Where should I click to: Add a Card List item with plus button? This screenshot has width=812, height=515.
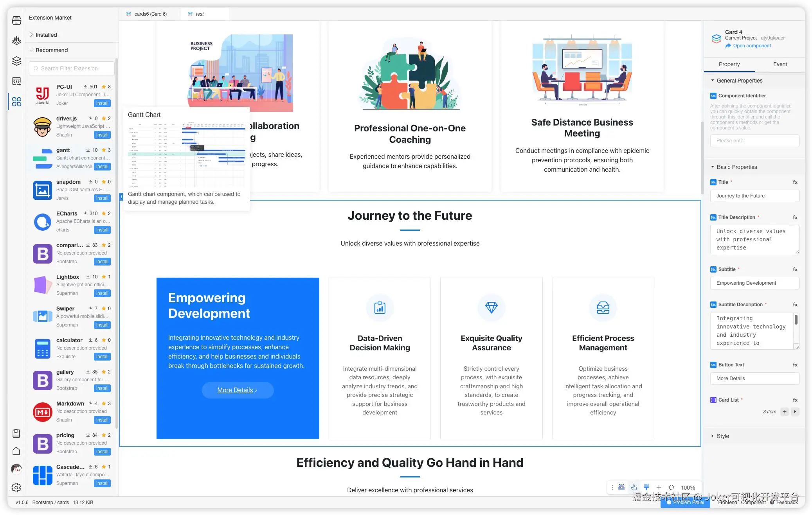click(785, 412)
